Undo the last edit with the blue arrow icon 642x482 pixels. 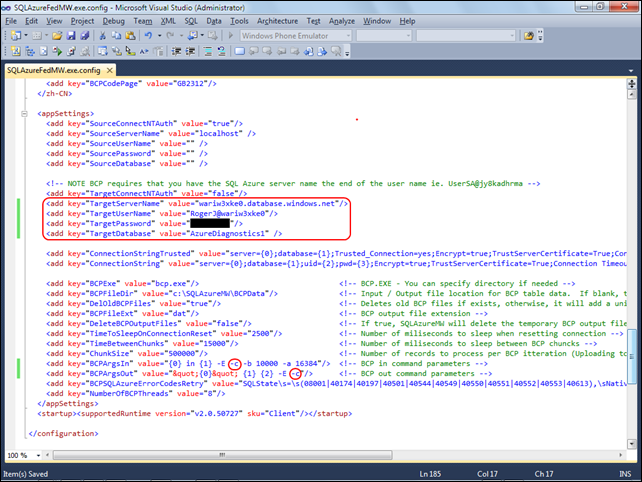149,36
